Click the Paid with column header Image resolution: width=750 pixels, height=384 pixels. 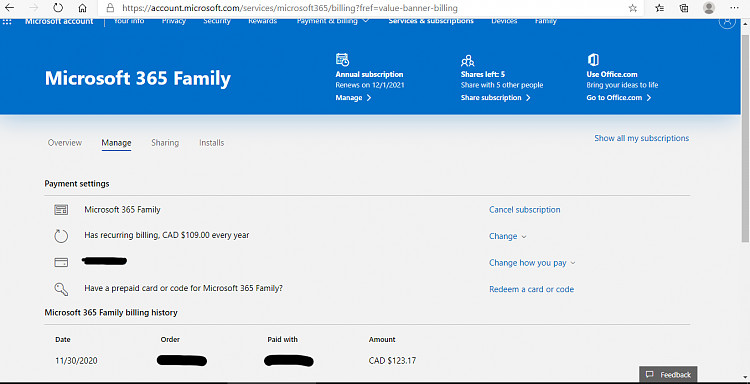click(282, 340)
